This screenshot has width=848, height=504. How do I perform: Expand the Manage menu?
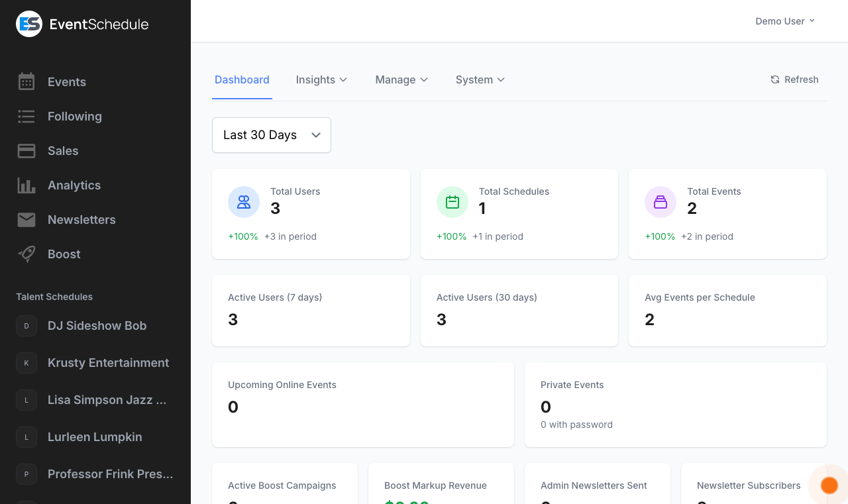coord(401,79)
